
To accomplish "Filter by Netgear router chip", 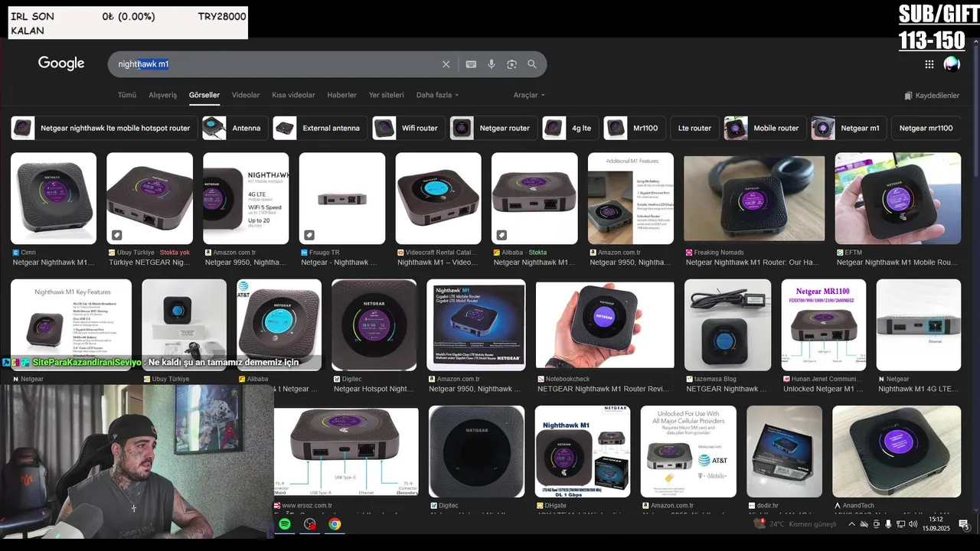I will [493, 128].
